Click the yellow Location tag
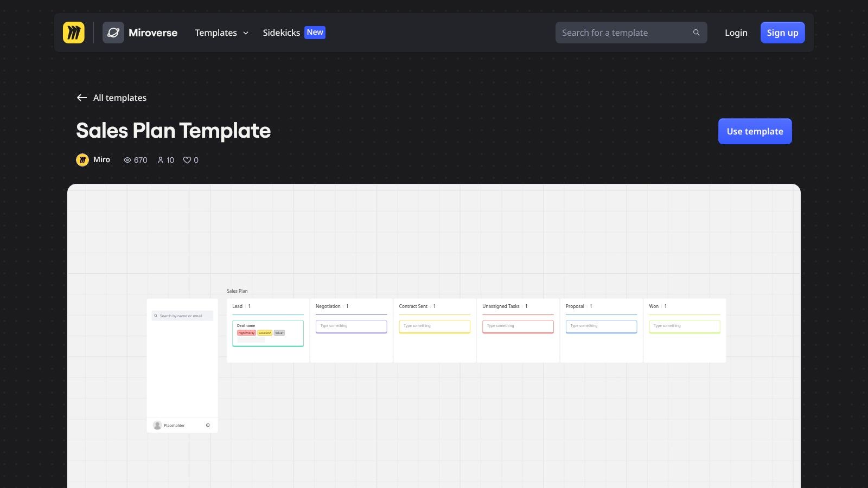Screen dimensions: 868x488 [x=265, y=333]
